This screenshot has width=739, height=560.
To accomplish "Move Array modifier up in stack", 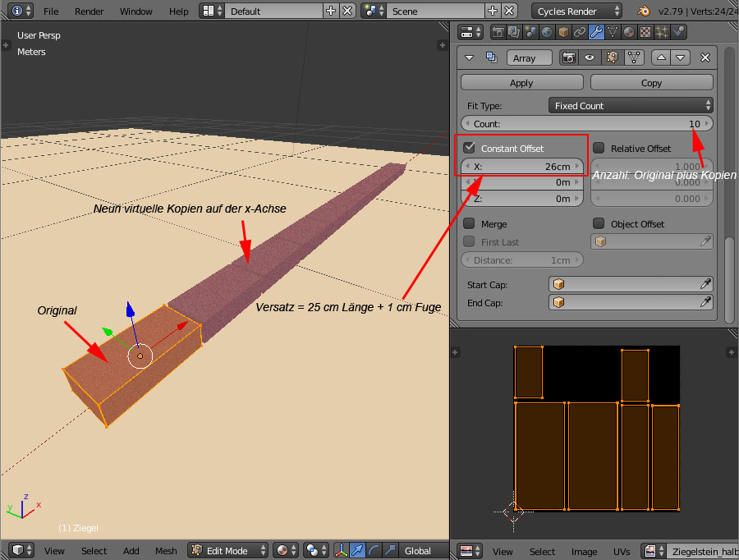I will (661, 57).
